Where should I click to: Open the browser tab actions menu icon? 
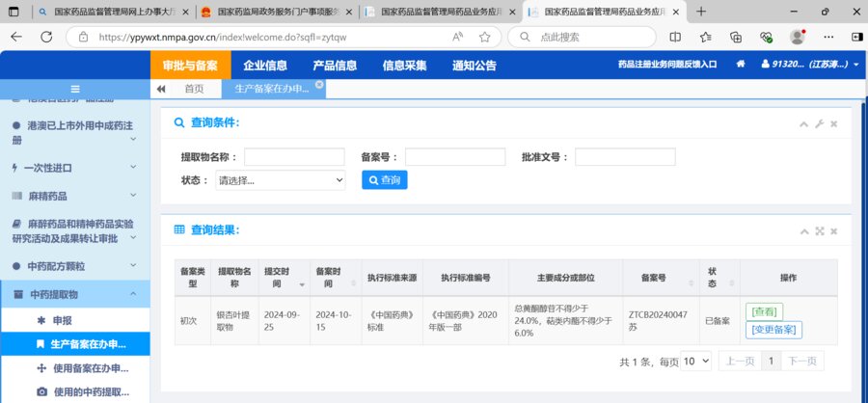pos(14,12)
